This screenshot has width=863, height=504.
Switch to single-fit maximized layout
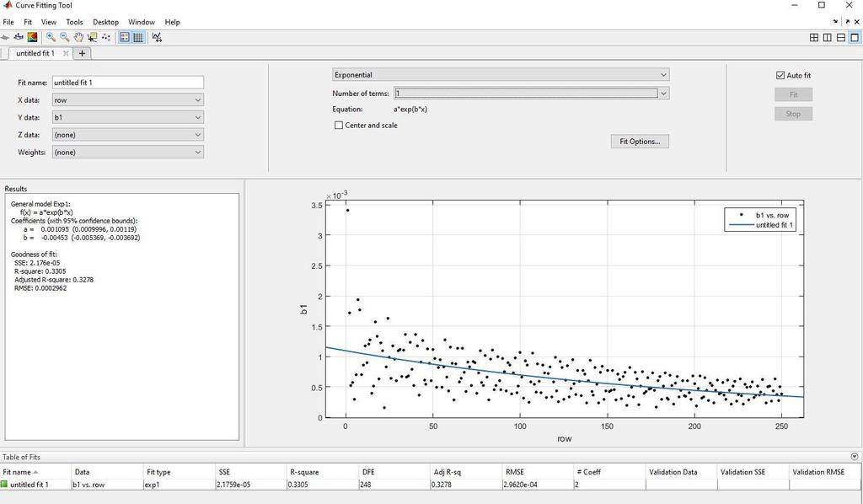855,37
